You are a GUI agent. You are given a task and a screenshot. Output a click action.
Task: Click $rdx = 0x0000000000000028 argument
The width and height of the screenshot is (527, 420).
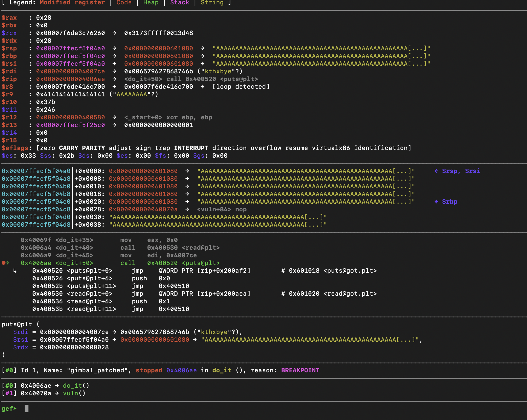coord(61,347)
